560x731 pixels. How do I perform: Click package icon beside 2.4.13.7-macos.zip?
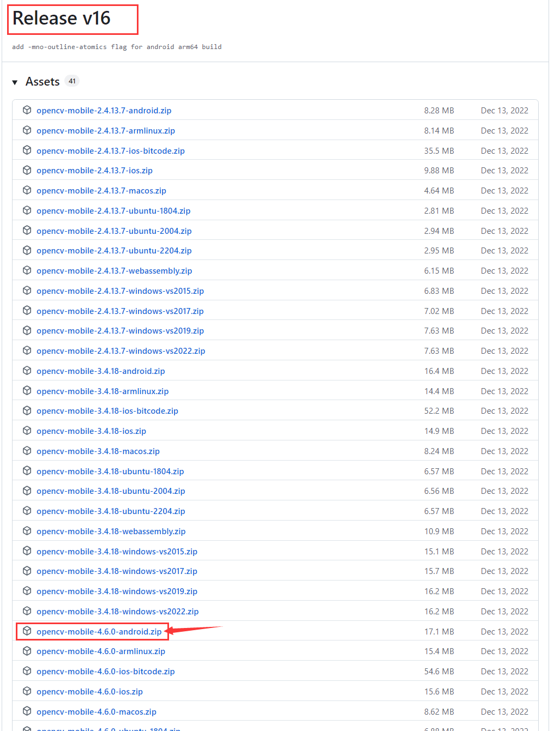click(x=27, y=190)
